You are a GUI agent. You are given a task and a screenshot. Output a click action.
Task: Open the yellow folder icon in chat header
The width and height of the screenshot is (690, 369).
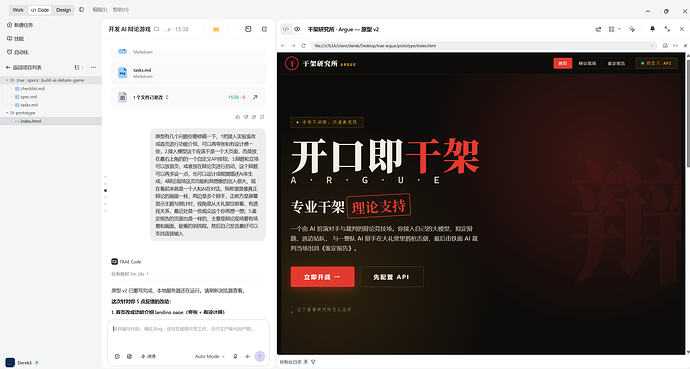click(216, 29)
